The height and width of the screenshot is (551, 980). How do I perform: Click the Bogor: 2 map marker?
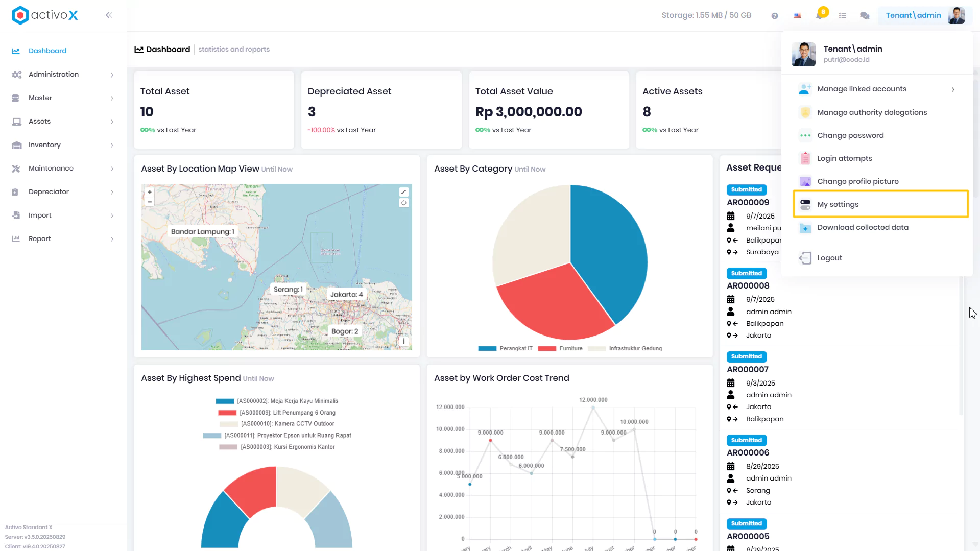pyautogui.click(x=345, y=331)
